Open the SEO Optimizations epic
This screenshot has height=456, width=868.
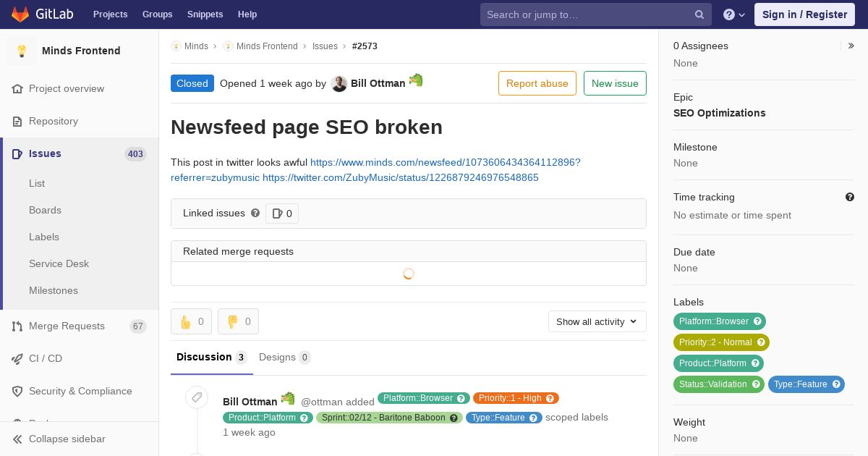coord(719,113)
